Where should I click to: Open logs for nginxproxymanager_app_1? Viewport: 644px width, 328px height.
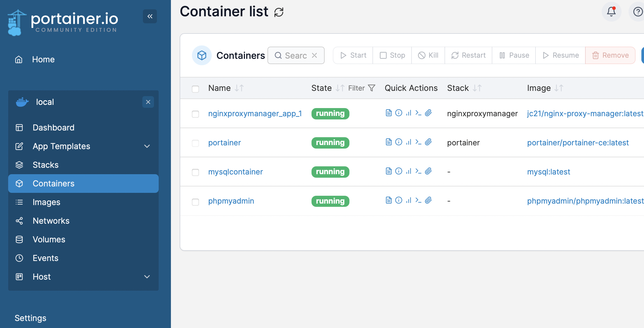tap(388, 113)
